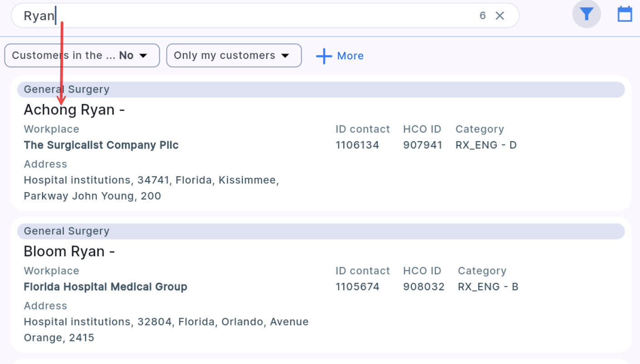Select ID contact number 1106134

357,145
